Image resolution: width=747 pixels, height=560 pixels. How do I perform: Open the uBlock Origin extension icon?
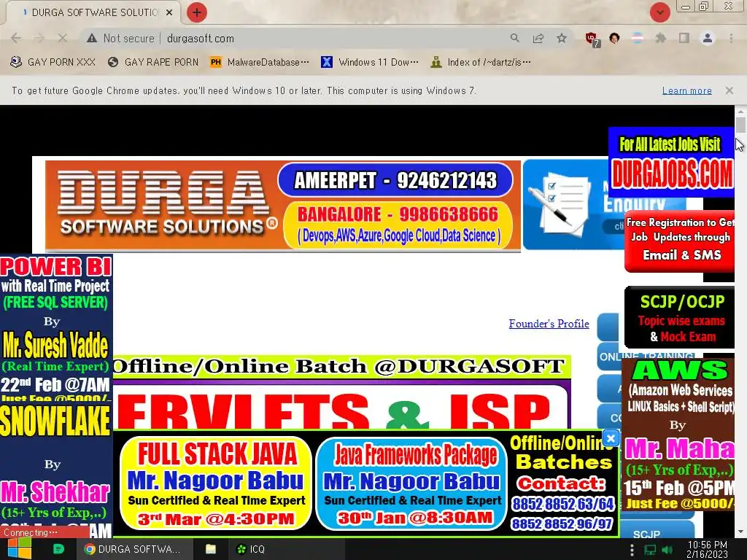point(592,39)
